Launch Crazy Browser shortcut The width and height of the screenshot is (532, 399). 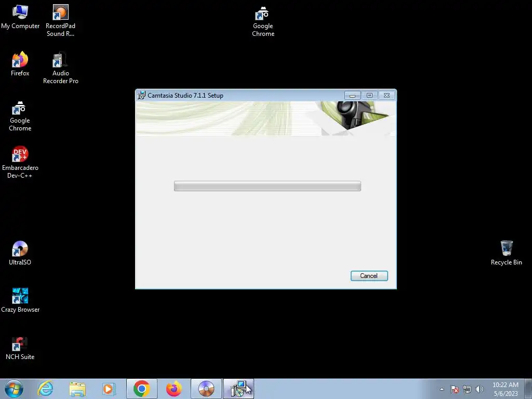coord(20,300)
